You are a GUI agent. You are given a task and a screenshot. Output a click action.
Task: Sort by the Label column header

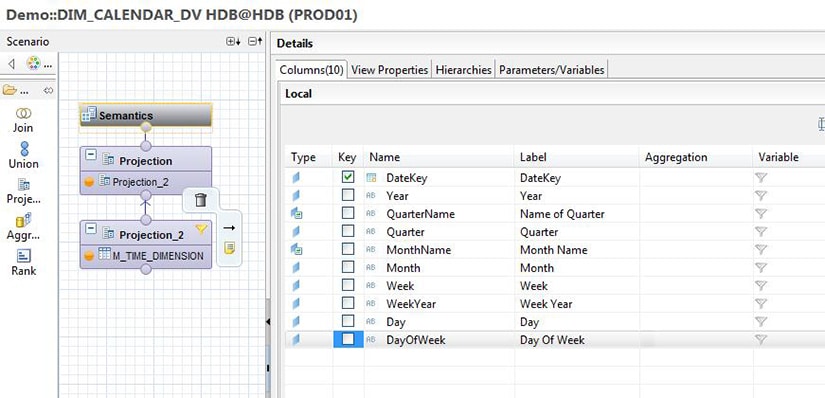point(577,157)
